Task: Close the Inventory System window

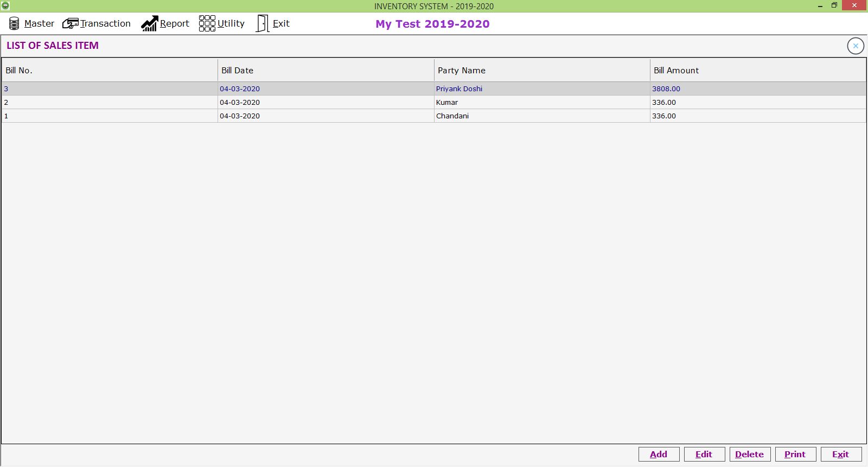Action: (854, 5)
